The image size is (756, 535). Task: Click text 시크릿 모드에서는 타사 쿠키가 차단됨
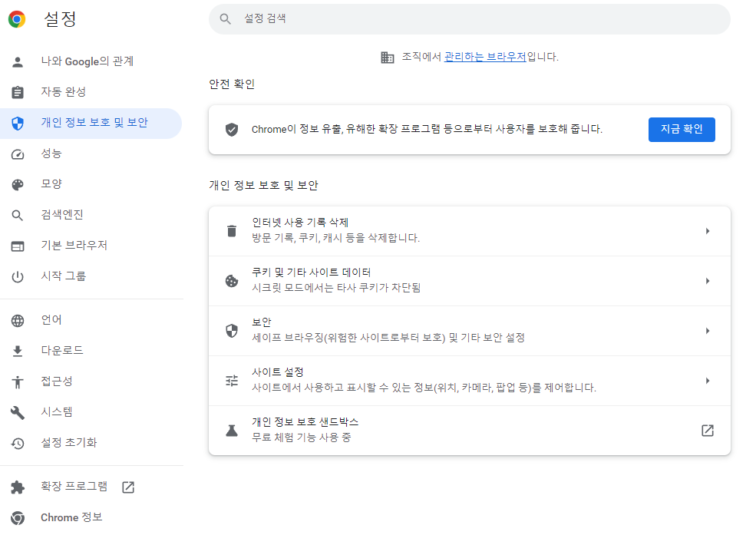pyautogui.click(x=336, y=288)
